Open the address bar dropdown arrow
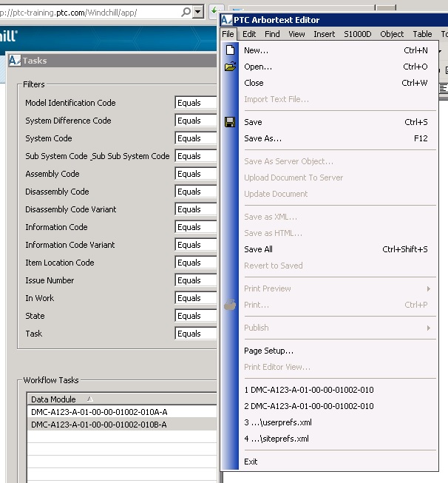The width and height of the screenshot is (448, 483). pos(197,13)
